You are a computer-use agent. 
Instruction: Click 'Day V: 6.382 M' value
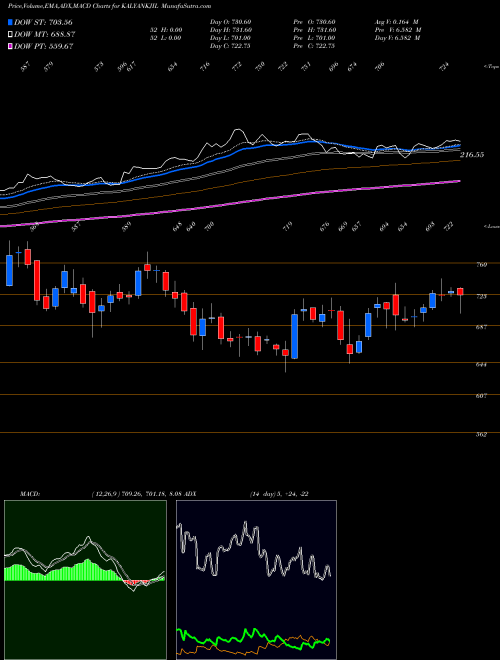pyautogui.click(x=398, y=38)
